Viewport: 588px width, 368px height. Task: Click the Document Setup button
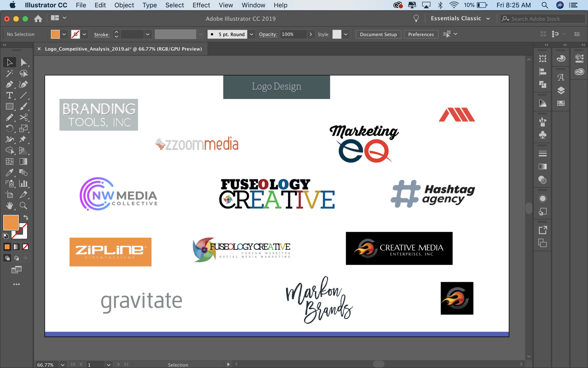378,34
